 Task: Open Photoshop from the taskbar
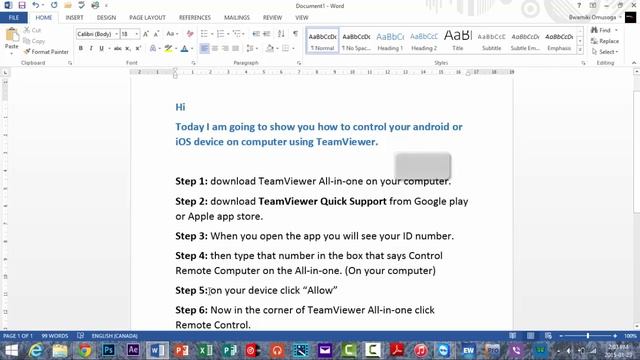(x=108, y=350)
